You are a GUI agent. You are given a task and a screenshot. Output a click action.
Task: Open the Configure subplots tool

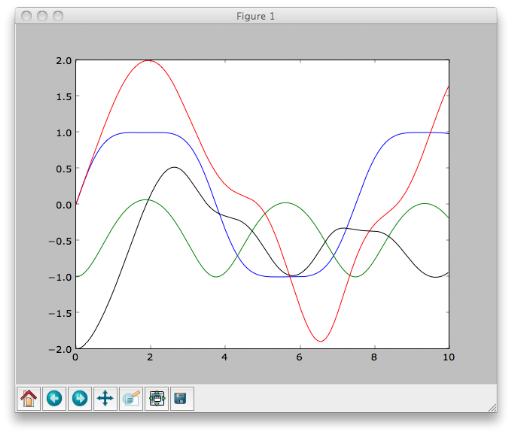click(x=157, y=398)
